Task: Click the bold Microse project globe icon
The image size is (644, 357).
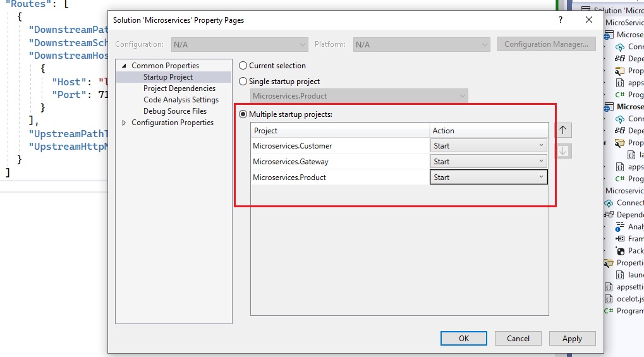Action: tap(608, 107)
